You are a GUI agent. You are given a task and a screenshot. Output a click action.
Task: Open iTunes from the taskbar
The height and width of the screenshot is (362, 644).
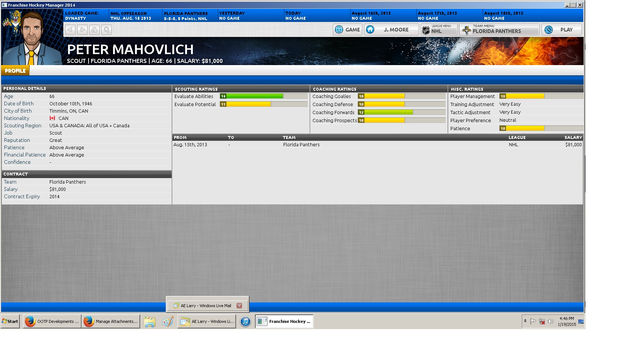(245, 321)
